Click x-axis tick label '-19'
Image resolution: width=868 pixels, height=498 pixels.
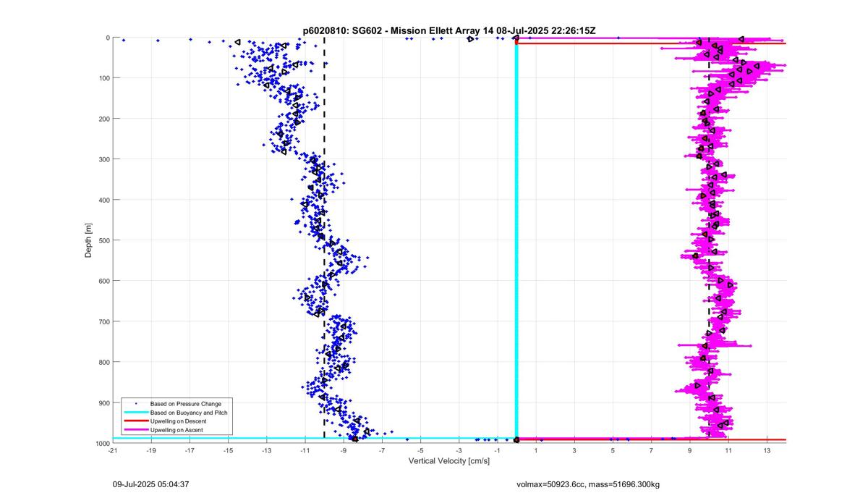click(x=151, y=450)
